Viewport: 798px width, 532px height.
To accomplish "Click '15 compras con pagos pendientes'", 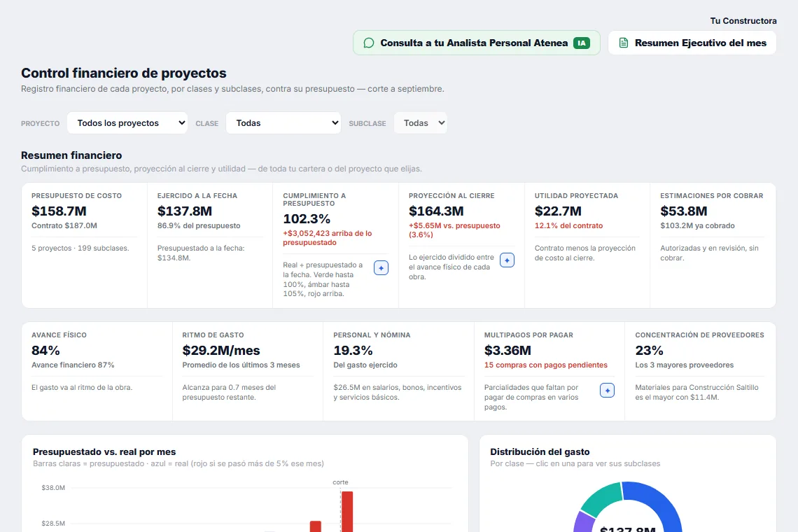I will point(546,365).
